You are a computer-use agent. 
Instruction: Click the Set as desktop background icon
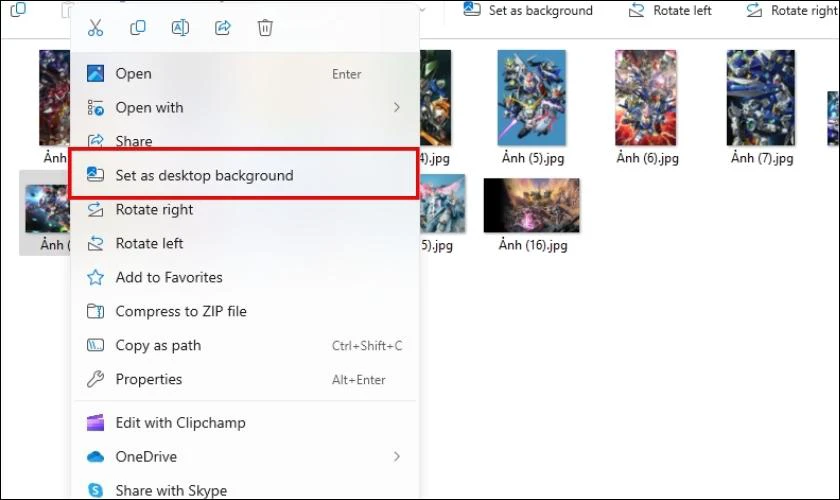(x=95, y=175)
